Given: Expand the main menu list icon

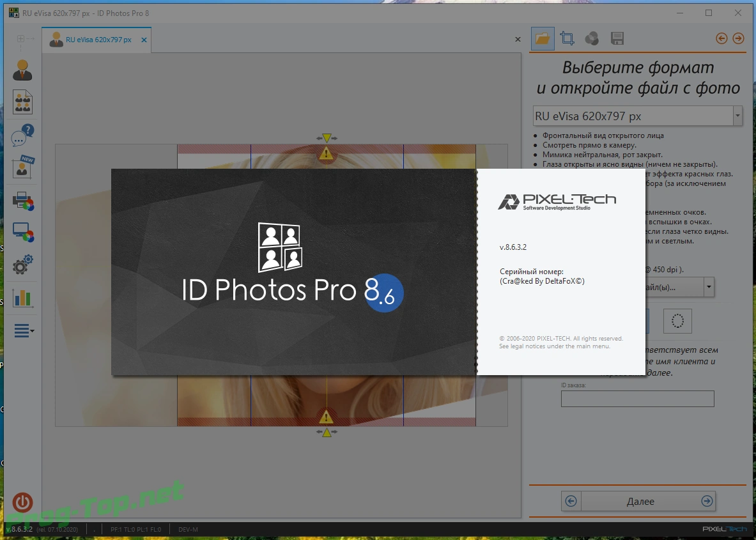Looking at the screenshot, I should click(24, 331).
